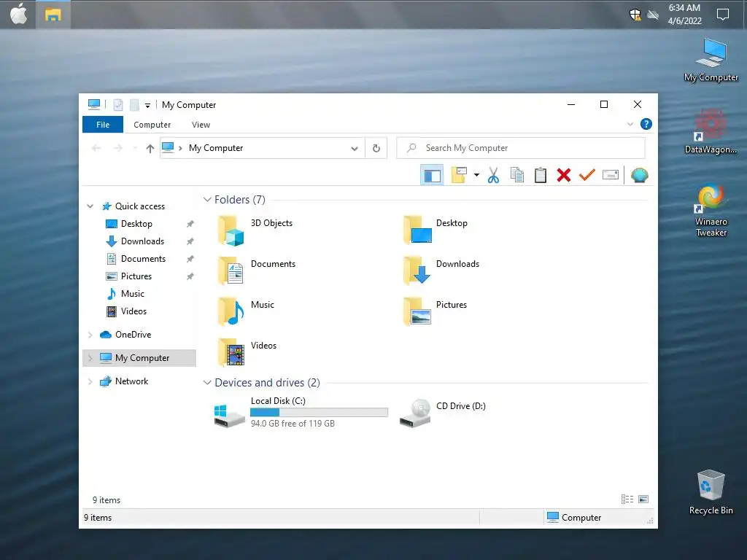The height and width of the screenshot is (560, 747).
Task: Open the View ribbon tab
Action: 201,125
